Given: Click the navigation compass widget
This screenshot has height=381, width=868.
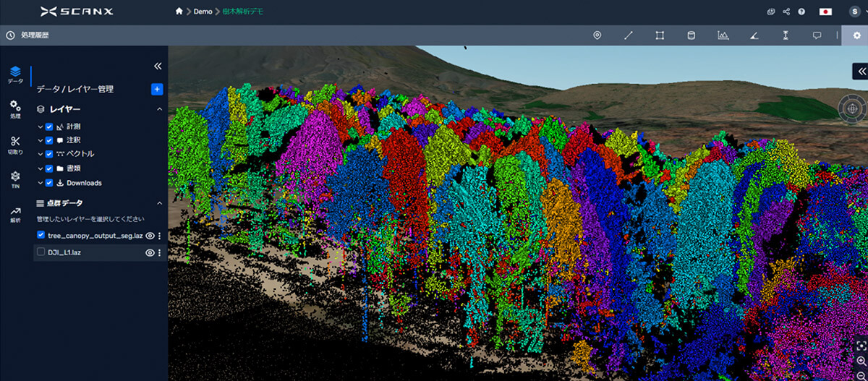Looking at the screenshot, I should 852,108.
